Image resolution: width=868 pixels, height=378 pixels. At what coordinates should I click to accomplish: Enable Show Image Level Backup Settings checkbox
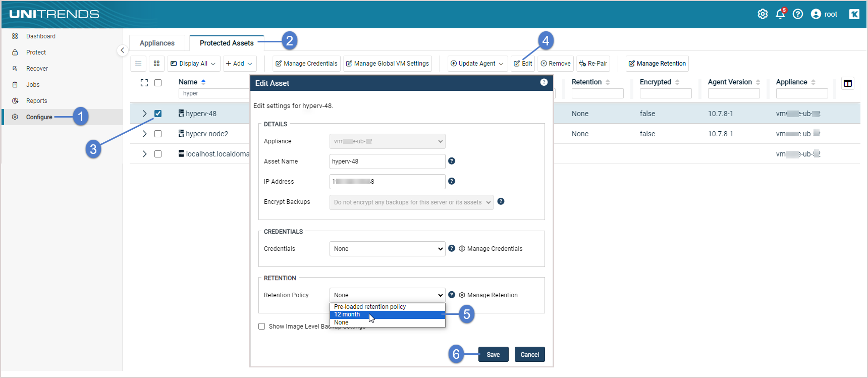[x=261, y=327]
